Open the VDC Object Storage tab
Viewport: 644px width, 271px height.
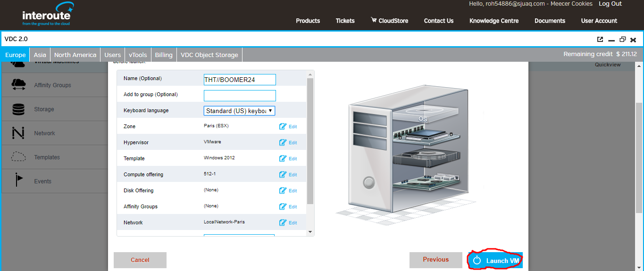pyautogui.click(x=209, y=55)
